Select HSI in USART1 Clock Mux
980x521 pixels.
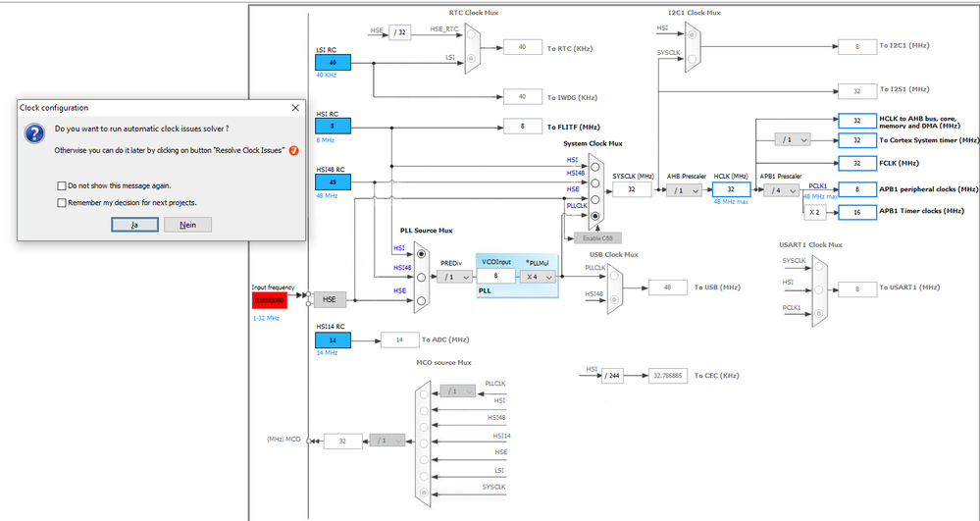[818, 289]
